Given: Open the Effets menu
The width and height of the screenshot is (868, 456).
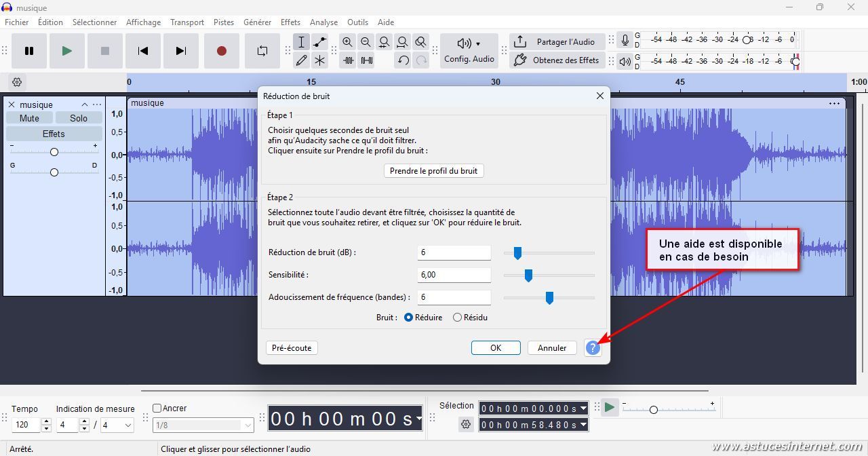Looking at the screenshot, I should point(290,22).
